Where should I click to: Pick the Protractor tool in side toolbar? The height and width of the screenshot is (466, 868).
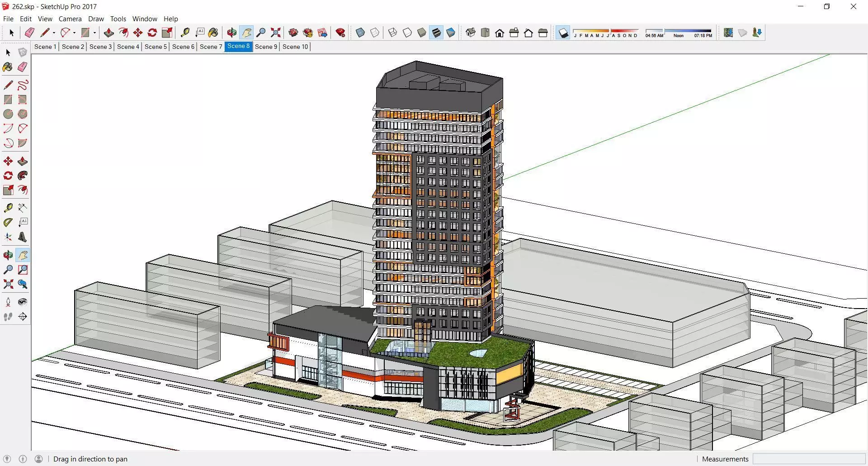tap(8, 222)
